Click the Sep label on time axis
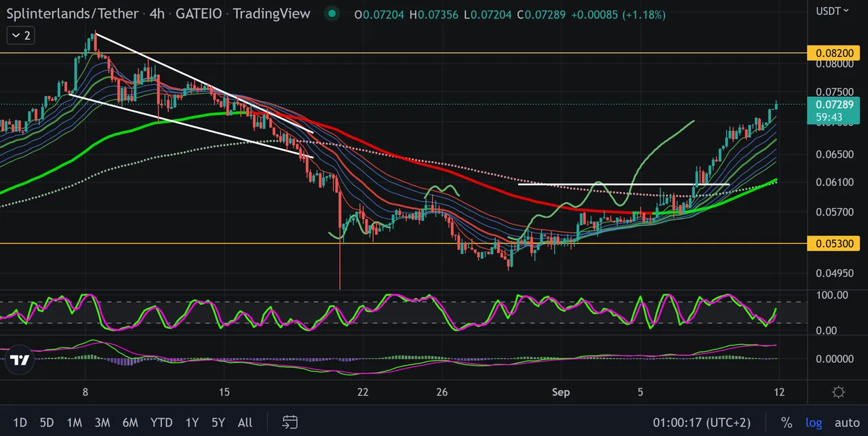Screen dimensions: 868x436 [561, 392]
